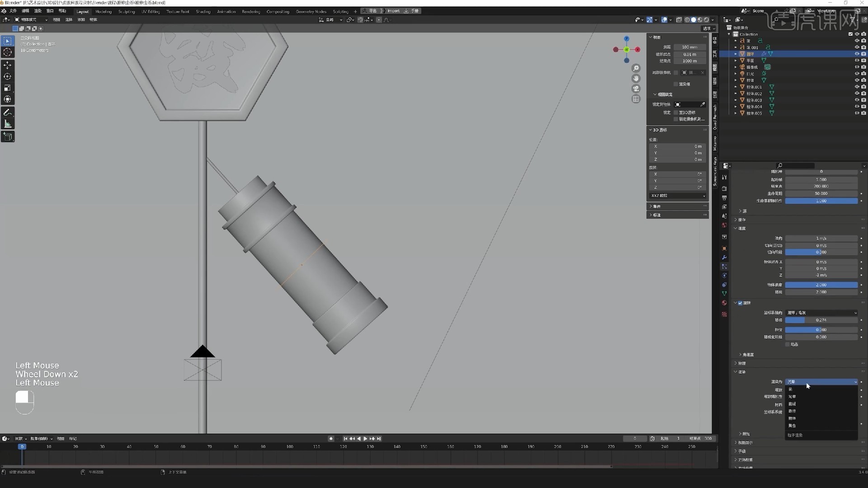Click the 导出 export button
The image size is (868, 488).
tap(370, 11)
